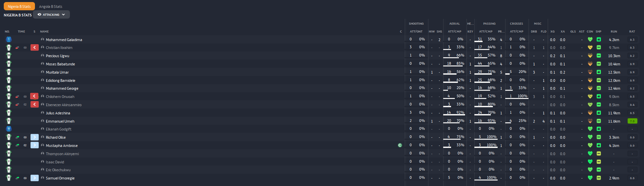The width and height of the screenshot is (644, 186).
Task: Select the Nigeria B Stats tab
Action: [x=19, y=7]
